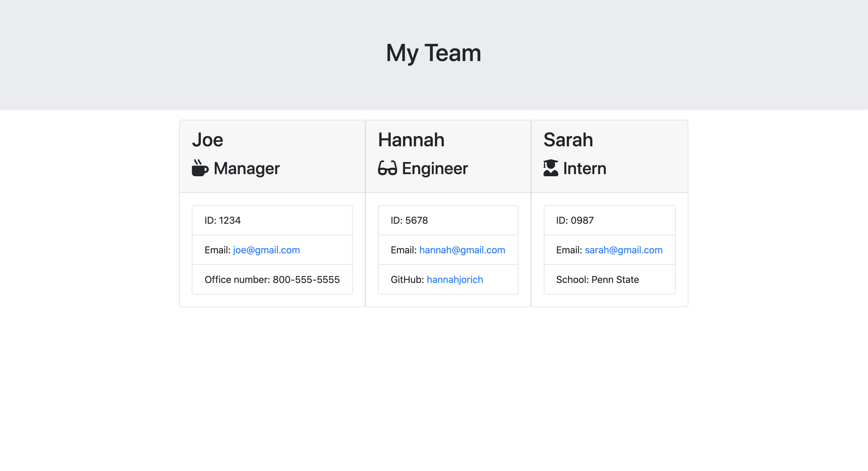Click the Engineer role label

pyautogui.click(x=435, y=168)
